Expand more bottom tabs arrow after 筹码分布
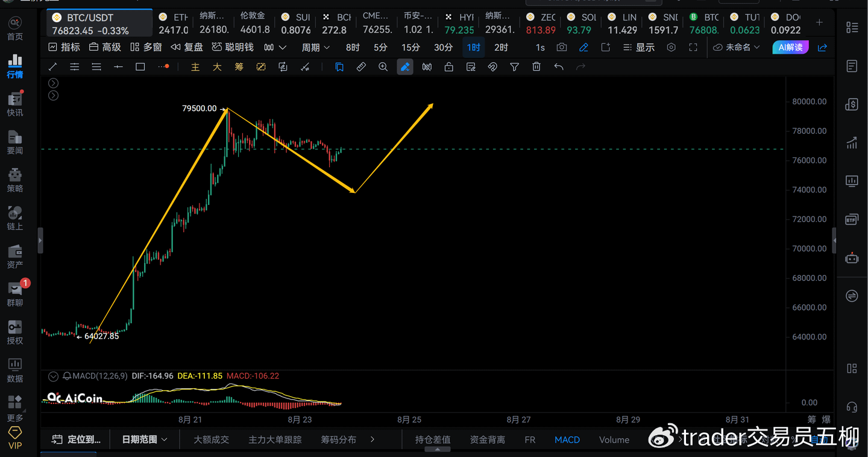The width and height of the screenshot is (868, 457). 373,440
